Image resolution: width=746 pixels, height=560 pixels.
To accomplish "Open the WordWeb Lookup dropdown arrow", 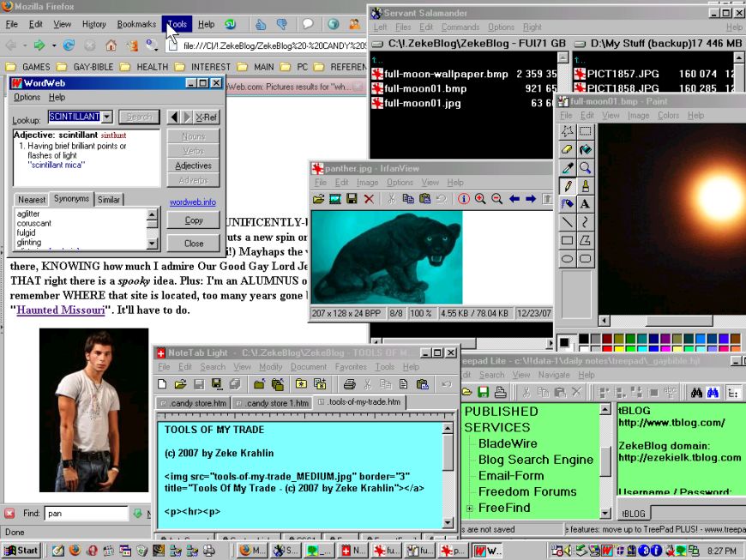I will (x=107, y=117).
